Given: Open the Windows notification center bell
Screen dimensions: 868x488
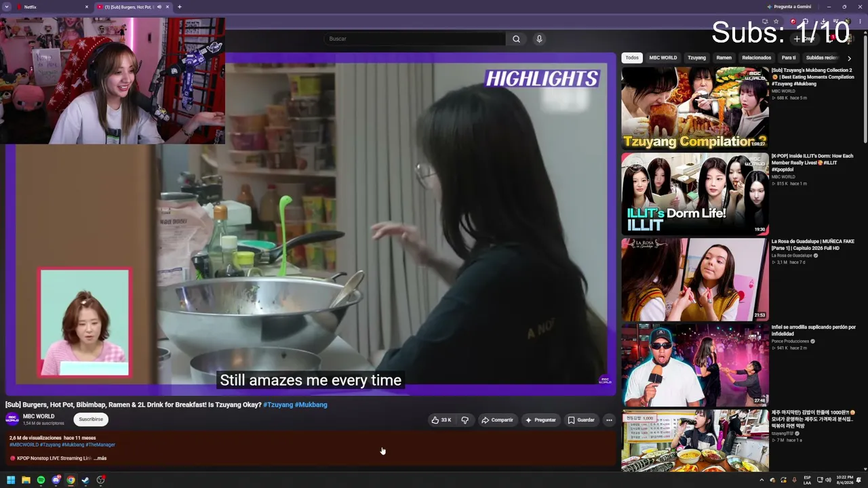Looking at the screenshot, I should [859, 481].
